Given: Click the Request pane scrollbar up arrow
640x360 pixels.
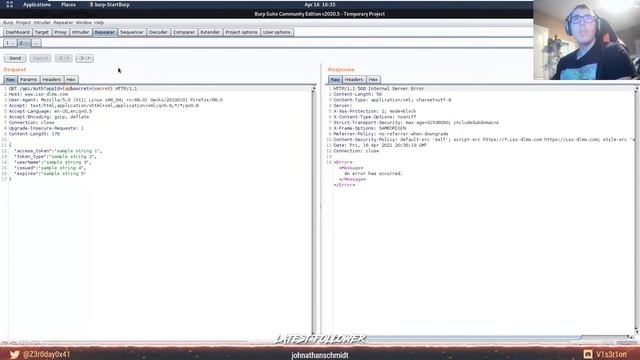Looking at the screenshot, I should click(313, 89).
